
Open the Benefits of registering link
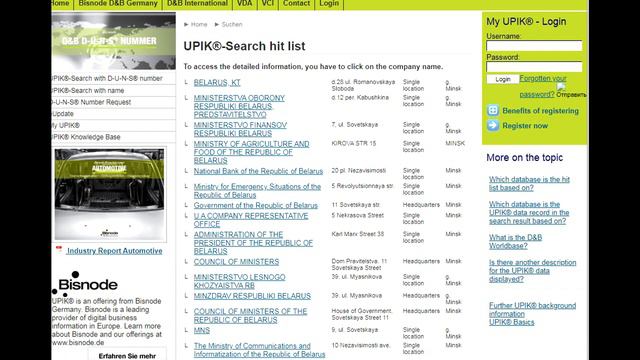click(540, 111)
